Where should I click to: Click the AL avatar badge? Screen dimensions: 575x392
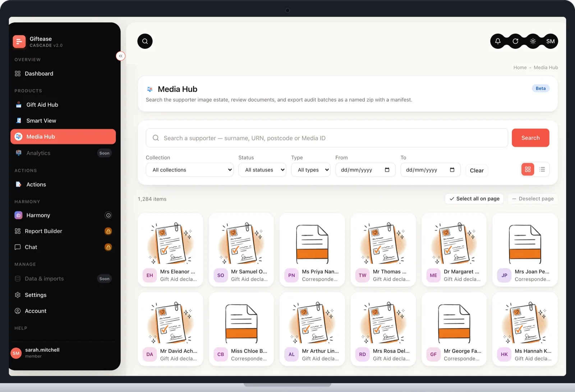click(291, 355)
